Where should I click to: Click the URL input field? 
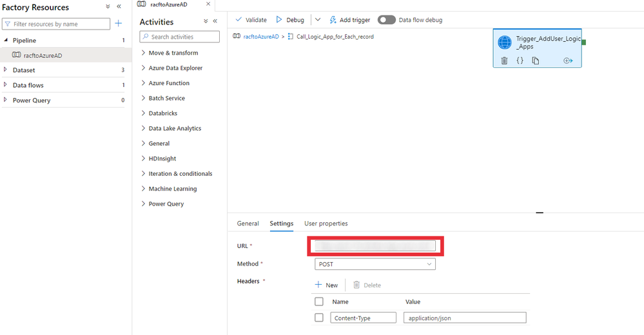pos(375,246)
